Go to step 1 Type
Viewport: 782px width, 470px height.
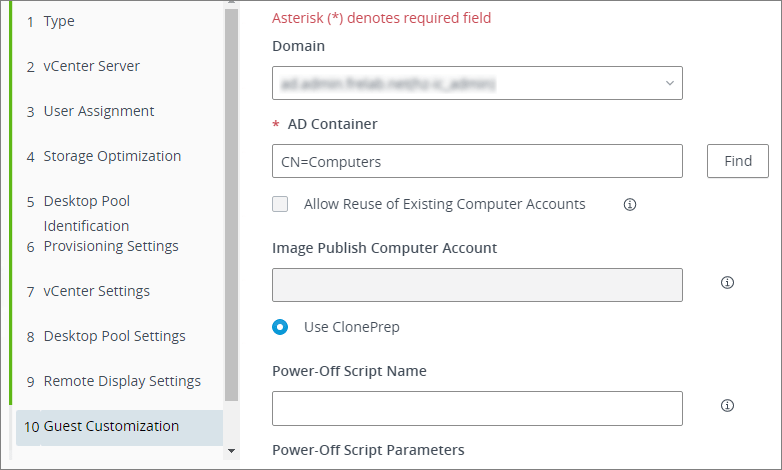59,21
